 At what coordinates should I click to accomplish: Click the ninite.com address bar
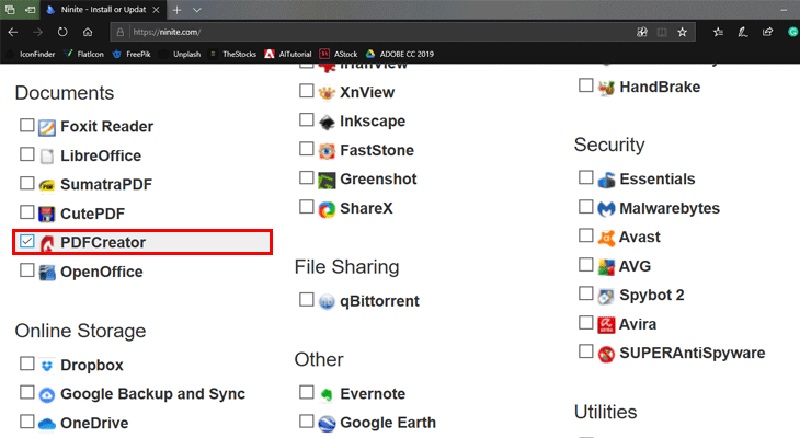click(350, 31)
